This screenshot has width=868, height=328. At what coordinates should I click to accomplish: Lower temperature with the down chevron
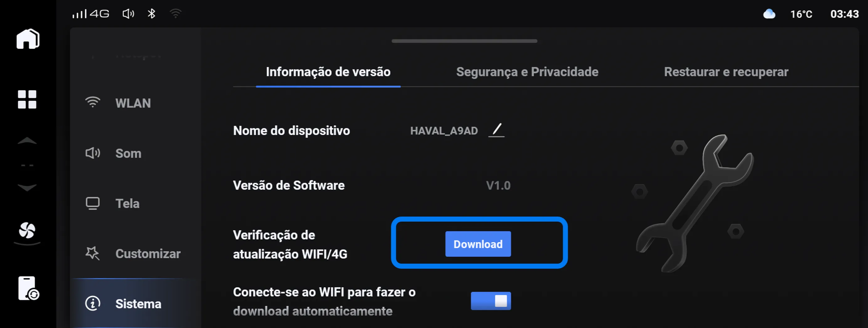pyautogui.click(x=27, y=187)
